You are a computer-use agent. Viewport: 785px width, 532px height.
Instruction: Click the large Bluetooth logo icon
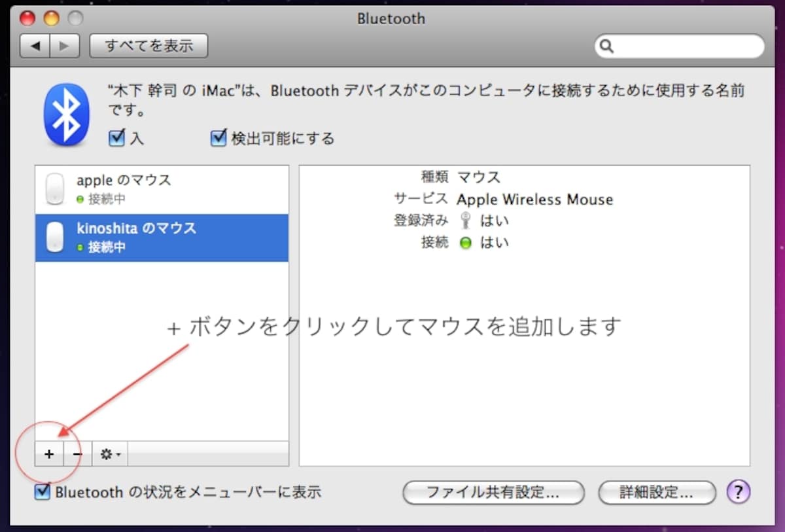(66, 115)
